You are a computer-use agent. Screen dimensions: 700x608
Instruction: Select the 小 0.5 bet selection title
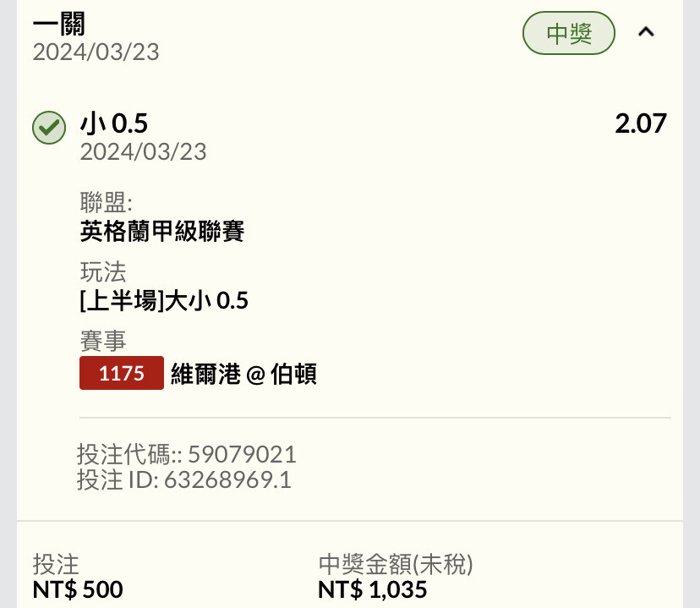114,123
